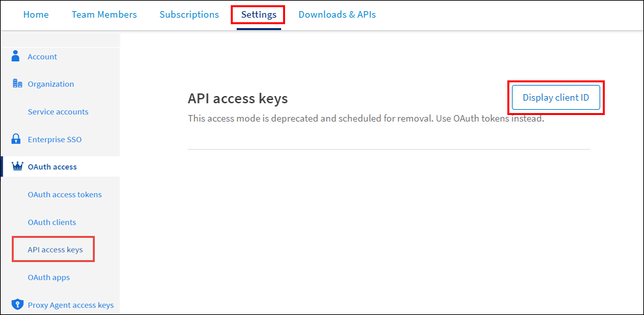Open Account settings in sidebar

(42, 57)
